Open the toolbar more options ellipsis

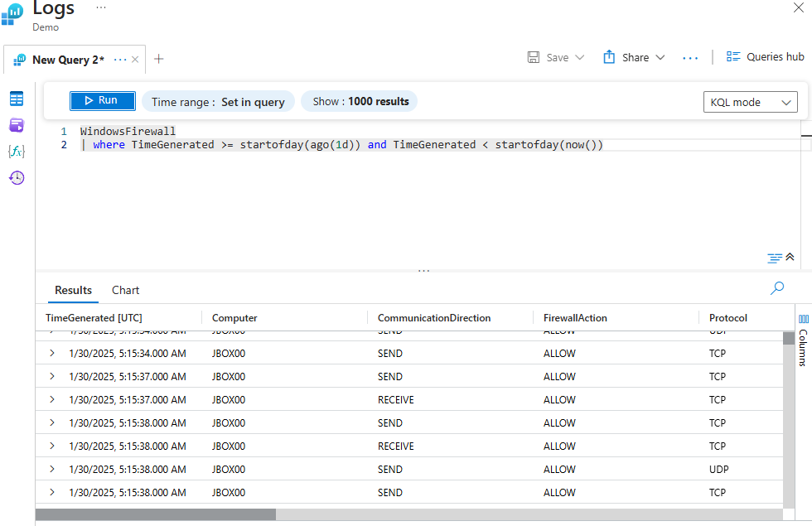click(689, 58)
